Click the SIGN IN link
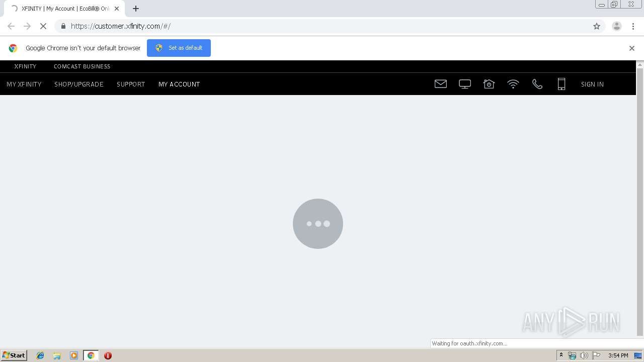 592,84
